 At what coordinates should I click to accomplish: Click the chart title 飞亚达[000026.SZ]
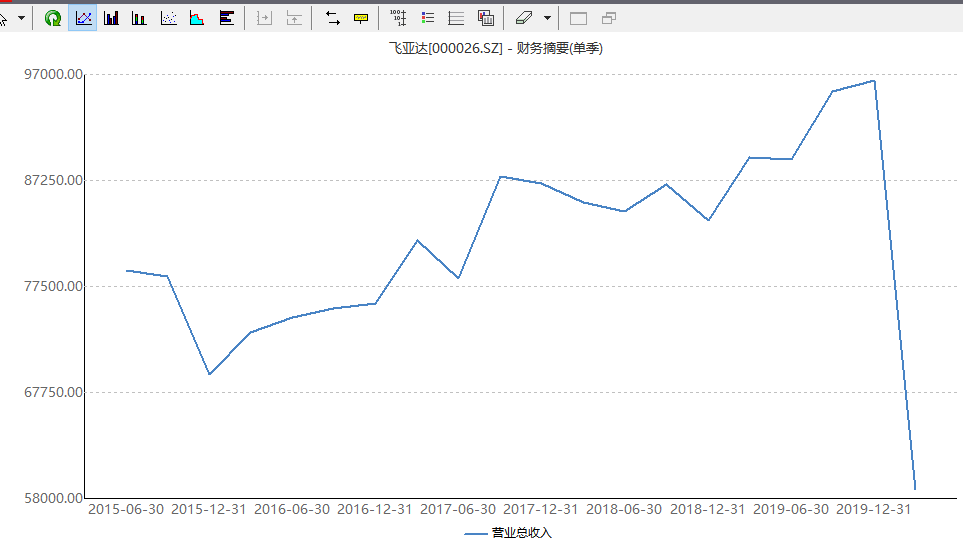pos(446,48)
